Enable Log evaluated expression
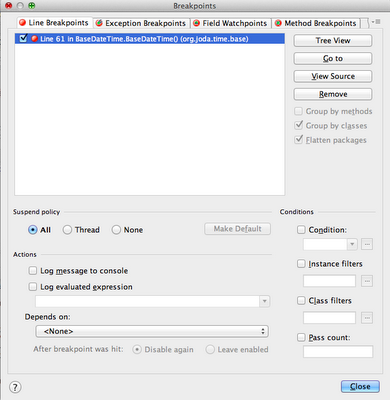This screenshot has height=400, width=390. coord(33,287)
